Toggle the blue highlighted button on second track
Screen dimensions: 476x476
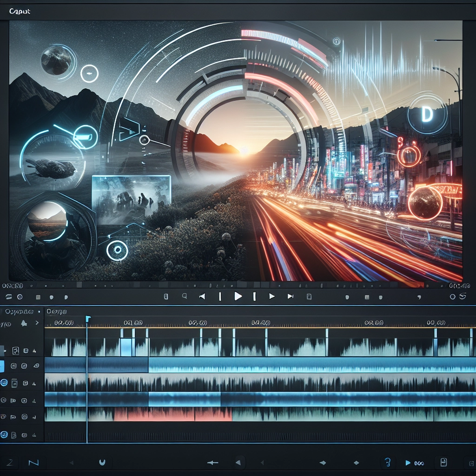(2, 366)
